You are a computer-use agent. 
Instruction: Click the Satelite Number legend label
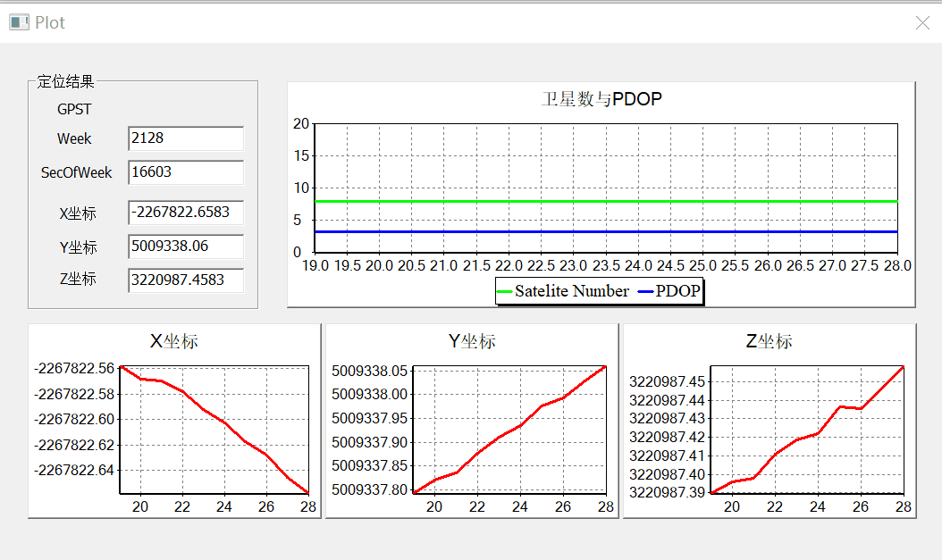pos(572,291)
